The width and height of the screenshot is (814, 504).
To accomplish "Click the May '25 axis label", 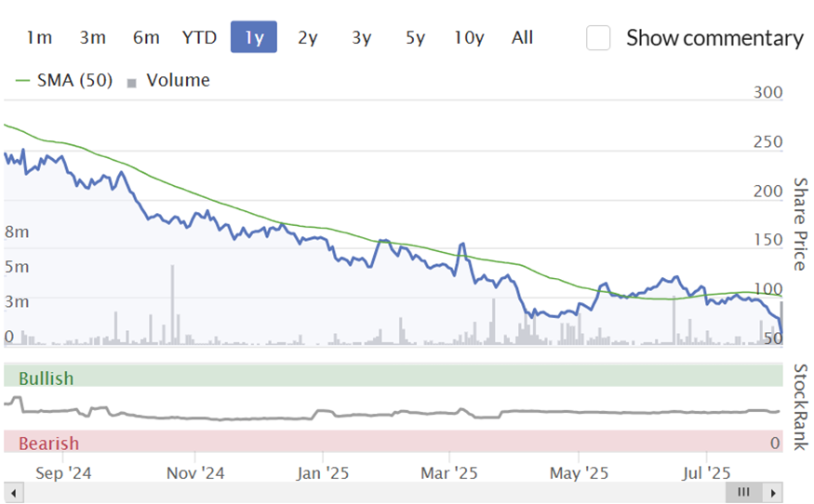I will point(579,473).
